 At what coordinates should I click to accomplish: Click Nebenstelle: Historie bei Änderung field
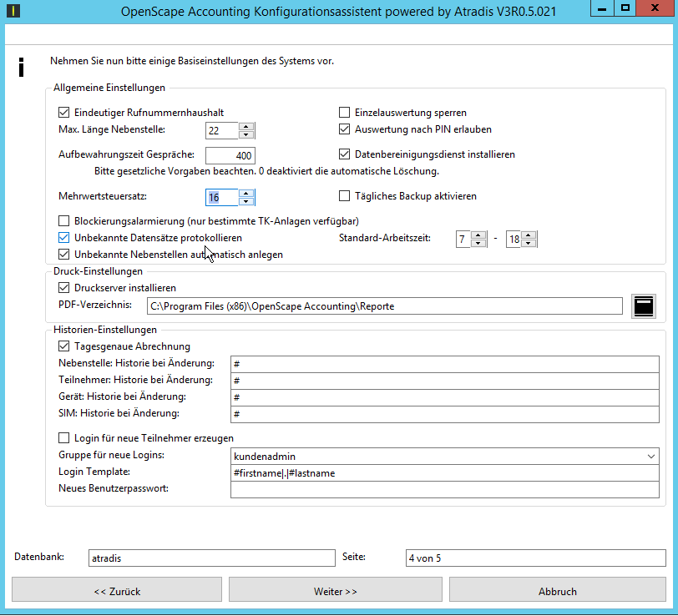coord(444,365)
